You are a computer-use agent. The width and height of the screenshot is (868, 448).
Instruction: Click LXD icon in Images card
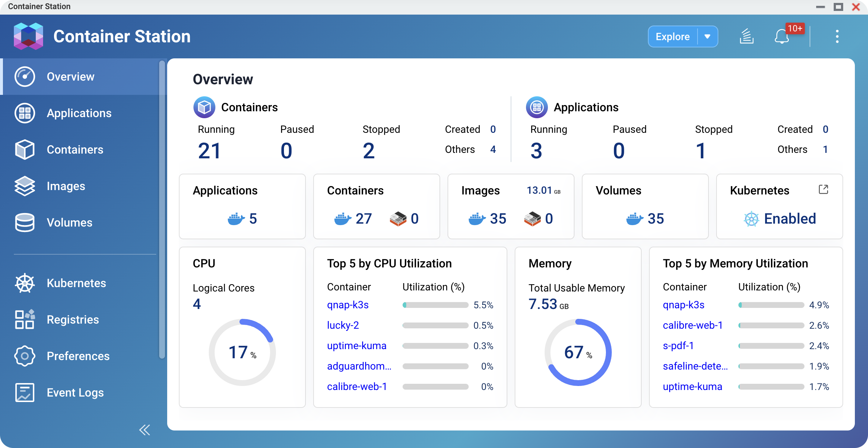pyautogui.click(x=532, y=219)
